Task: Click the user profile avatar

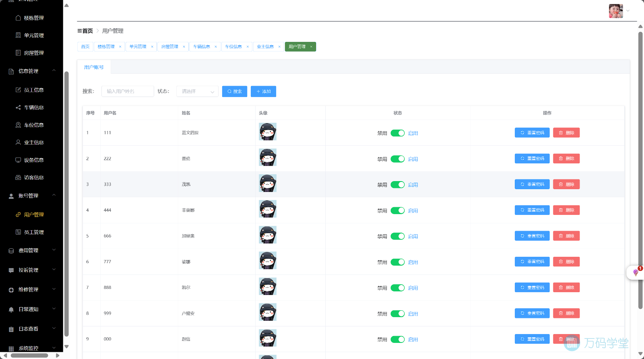Action: point(616,11)
